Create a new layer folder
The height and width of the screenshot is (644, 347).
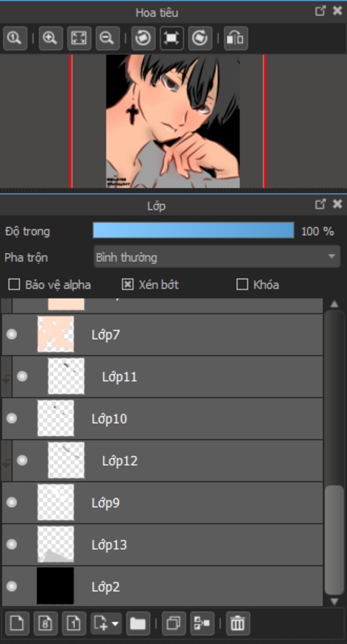[138, 623]
